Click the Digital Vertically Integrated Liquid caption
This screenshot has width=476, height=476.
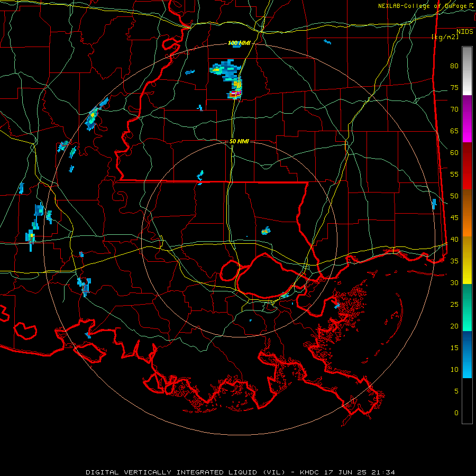240,472
